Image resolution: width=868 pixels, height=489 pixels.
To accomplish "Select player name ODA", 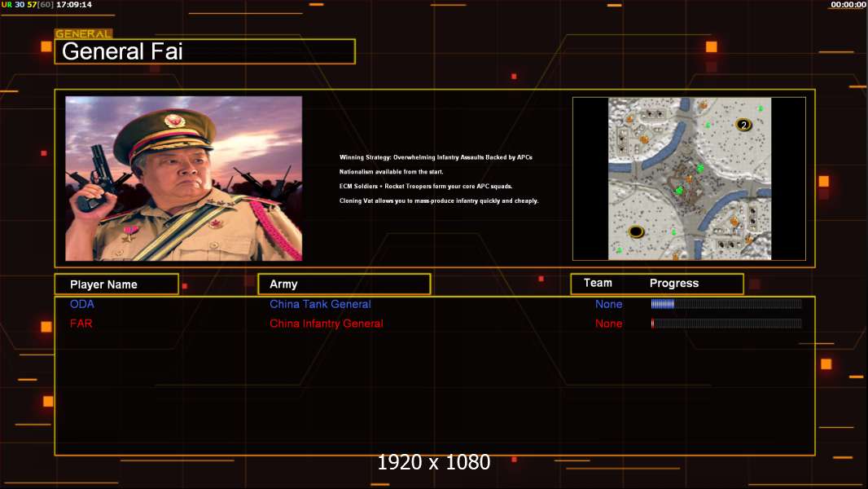I will point(82,304).
